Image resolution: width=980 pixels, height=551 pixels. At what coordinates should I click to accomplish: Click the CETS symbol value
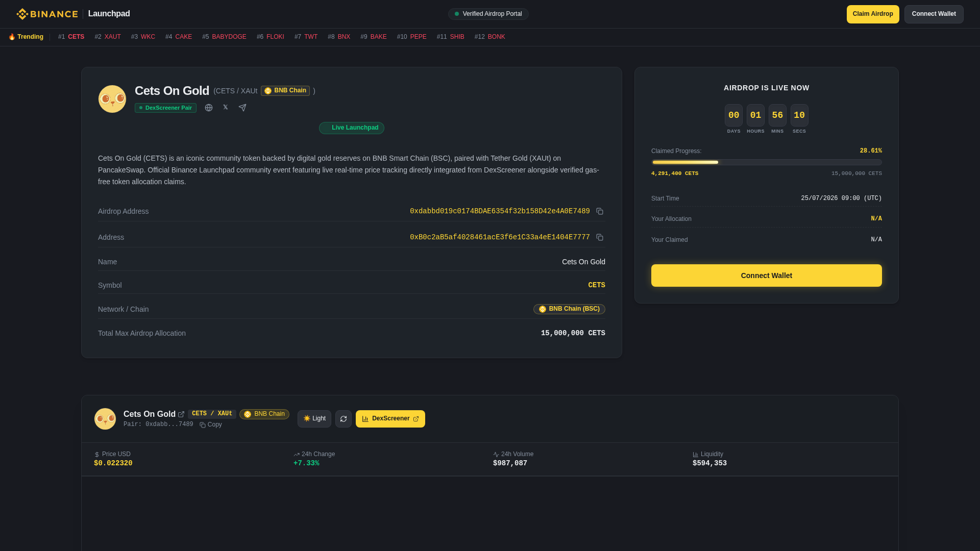pyautogui.click(x=597, y=285)
